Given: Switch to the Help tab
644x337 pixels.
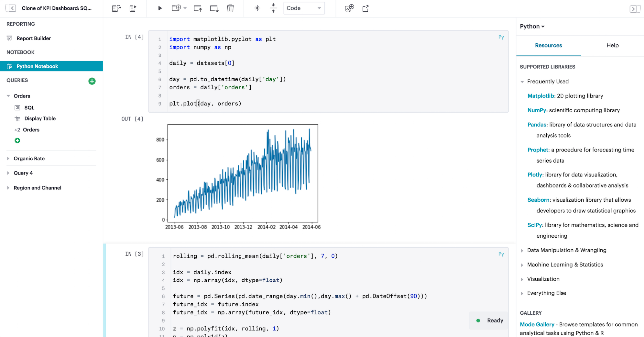Looking at the screenshot, I should 612,45.
